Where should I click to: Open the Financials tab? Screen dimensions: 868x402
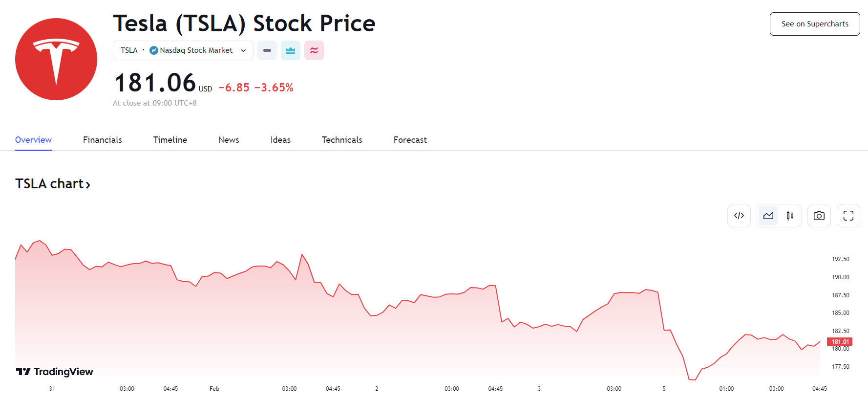103,140
